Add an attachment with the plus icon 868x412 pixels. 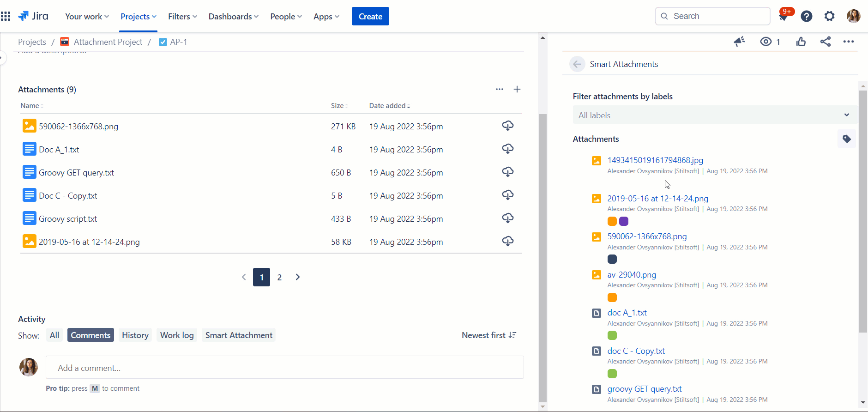517,89
